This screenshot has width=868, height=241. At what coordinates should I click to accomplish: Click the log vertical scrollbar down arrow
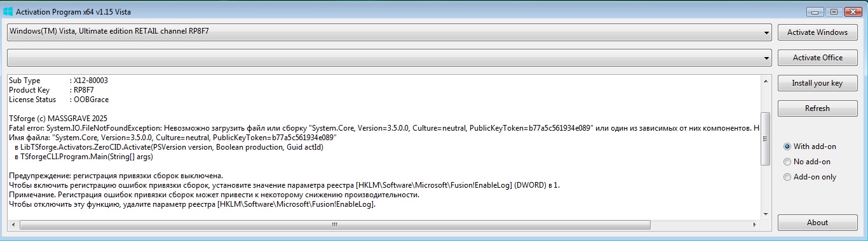point(766,214)
